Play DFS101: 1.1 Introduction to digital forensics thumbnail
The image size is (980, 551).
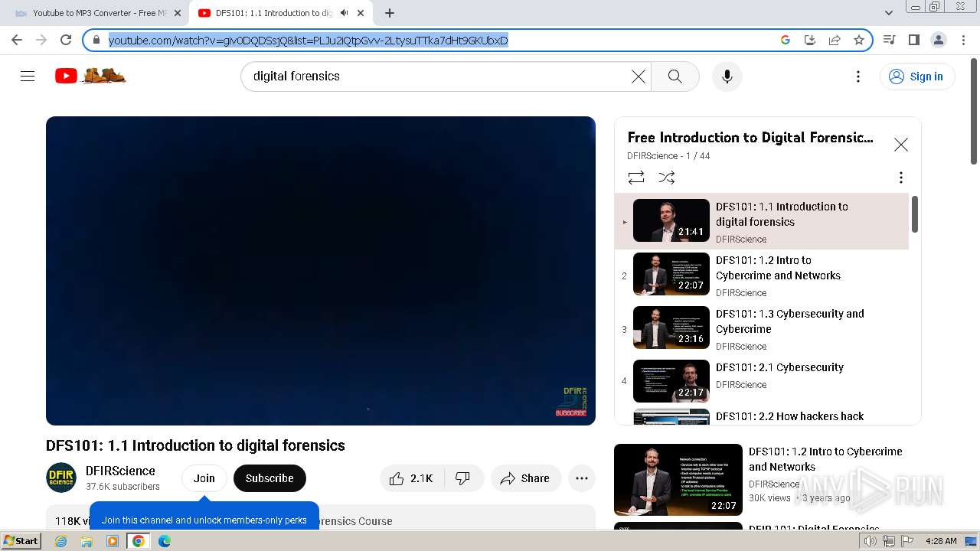click(671, 220)
